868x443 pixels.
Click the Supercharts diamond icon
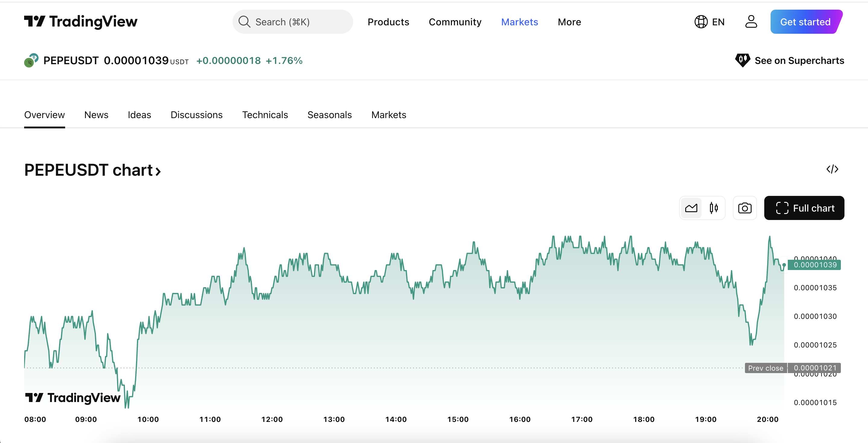click(x=742, y=60)
